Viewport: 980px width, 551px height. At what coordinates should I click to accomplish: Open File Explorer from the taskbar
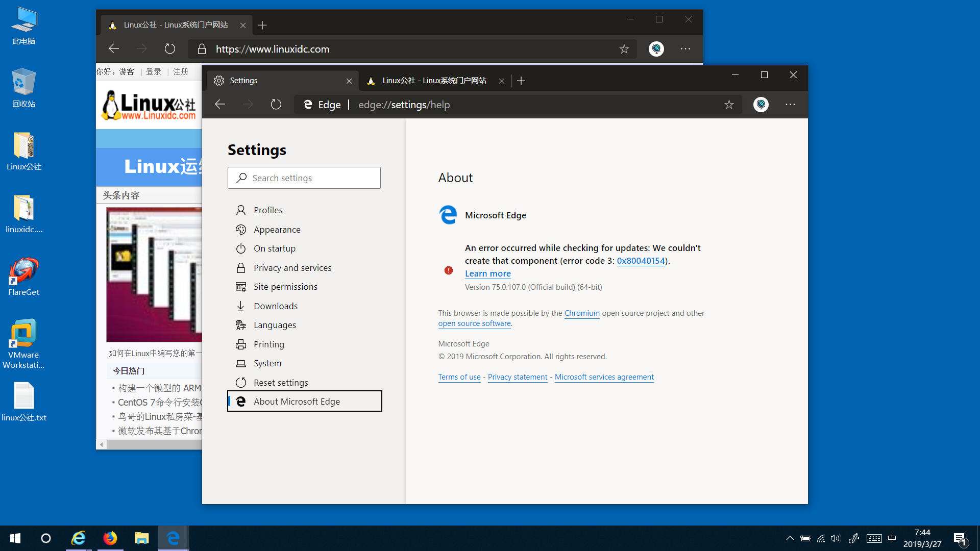[141, 538]
